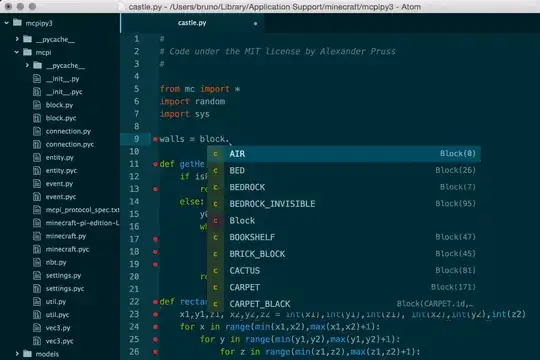Viewport: 540px width, 360px height.
Task: Open entity.pyc in the tree view
Action: [x=61, y=171]
